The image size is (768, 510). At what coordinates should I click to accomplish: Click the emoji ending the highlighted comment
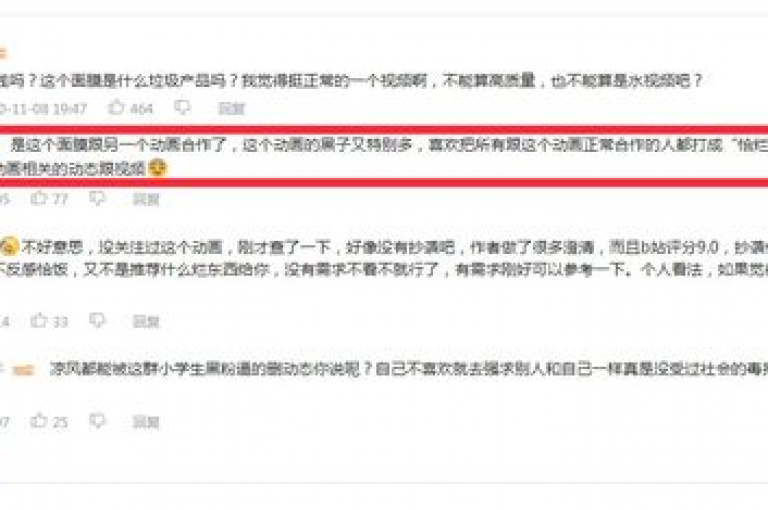pyautogui.click(x=157, y=168)
